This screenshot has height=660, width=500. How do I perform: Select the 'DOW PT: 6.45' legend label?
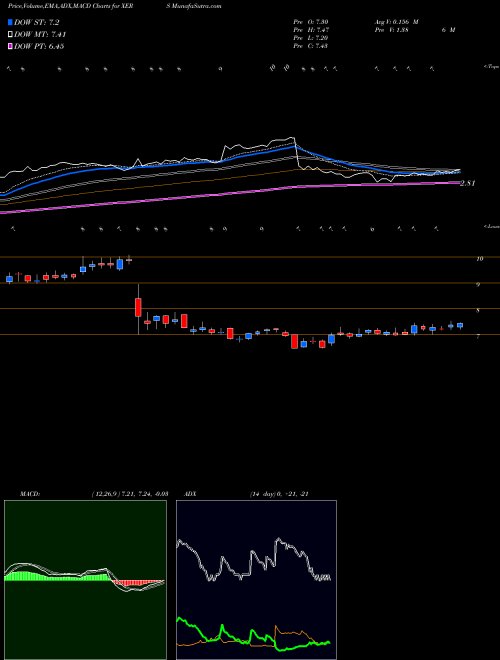[39, 46]
